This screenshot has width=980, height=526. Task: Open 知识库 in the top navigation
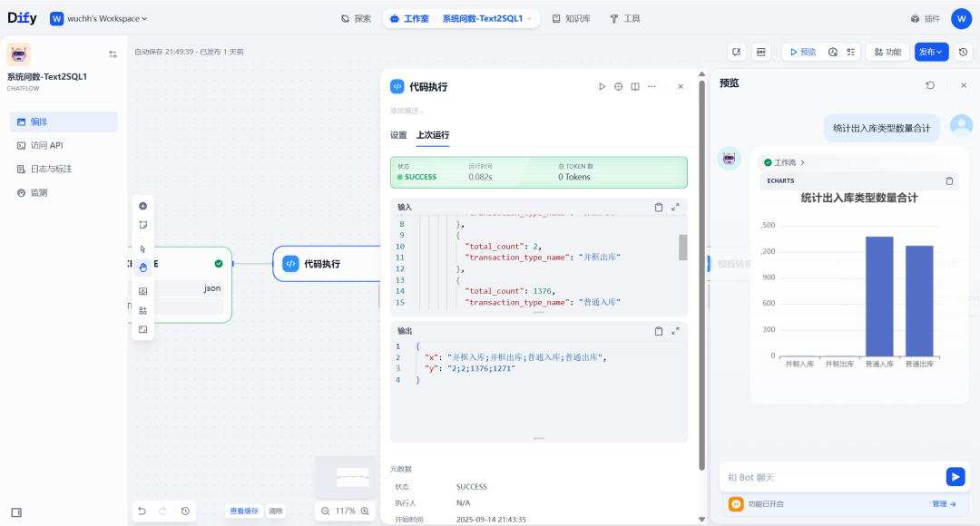[x=572, y=19]
